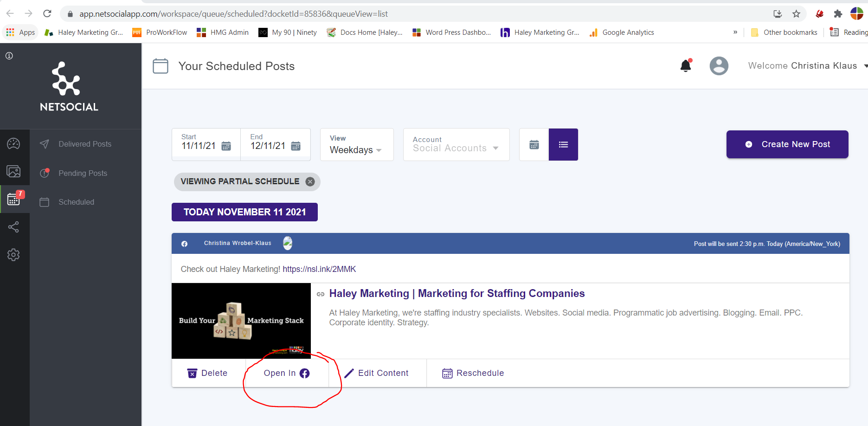Click the Christina Wrobel-Klaus profile picture

click(x=288, y=243)
